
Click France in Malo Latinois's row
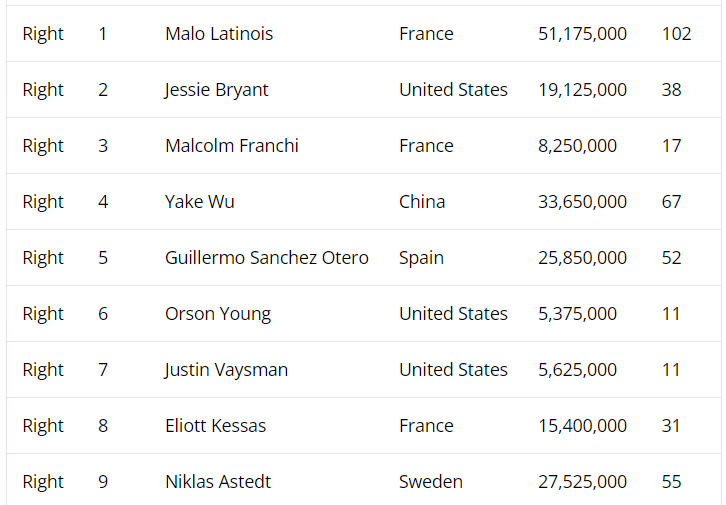click(x=426, y=34)
